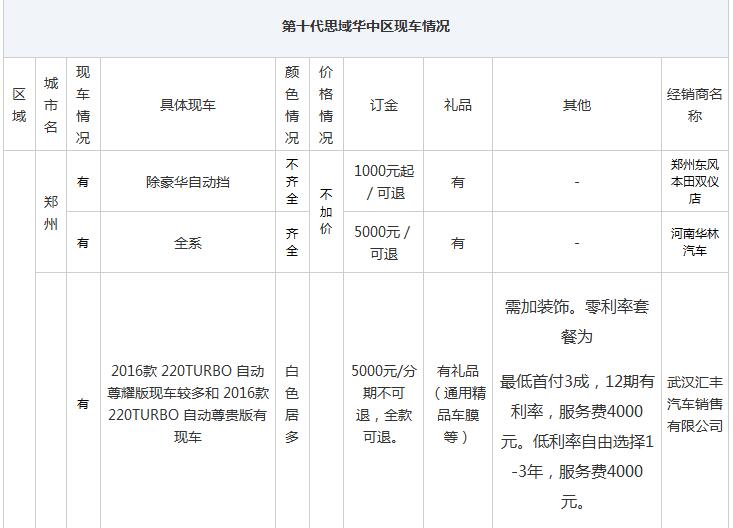Select the 经销商名称 column header
The image size is (733, 528).
tap(695, 105)
